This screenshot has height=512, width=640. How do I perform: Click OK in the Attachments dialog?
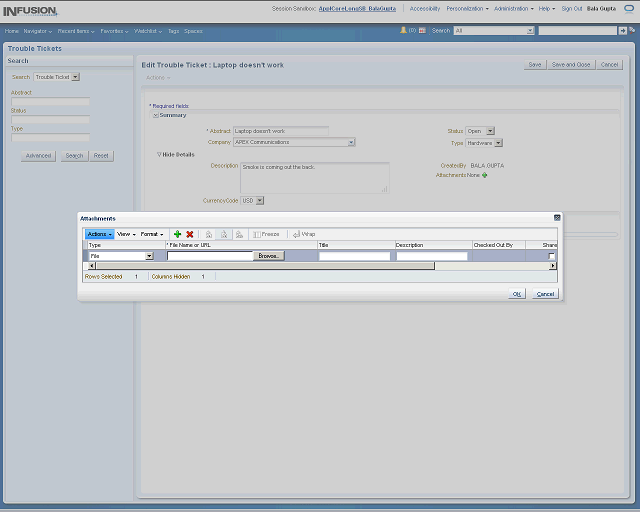517,294
